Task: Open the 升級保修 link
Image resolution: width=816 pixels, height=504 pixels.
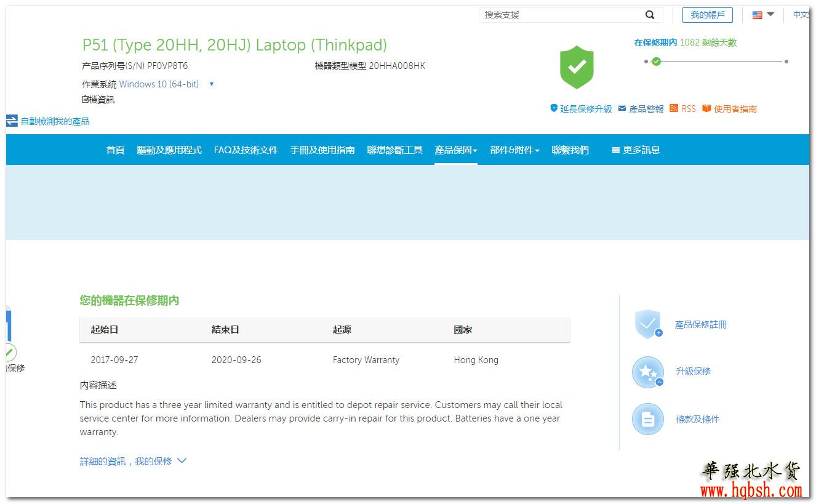Action: pyautogui.click(x=694, y=372)
